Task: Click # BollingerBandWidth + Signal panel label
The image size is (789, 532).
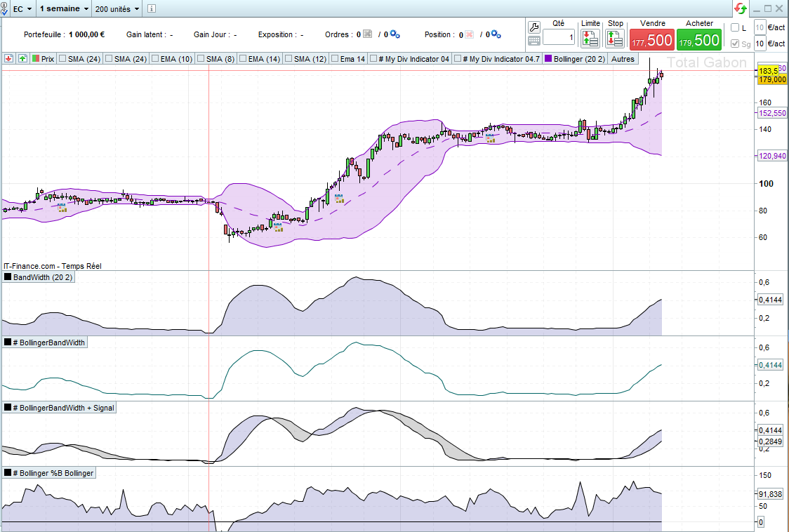Action: pyautogui.click(x=60, y=408)
